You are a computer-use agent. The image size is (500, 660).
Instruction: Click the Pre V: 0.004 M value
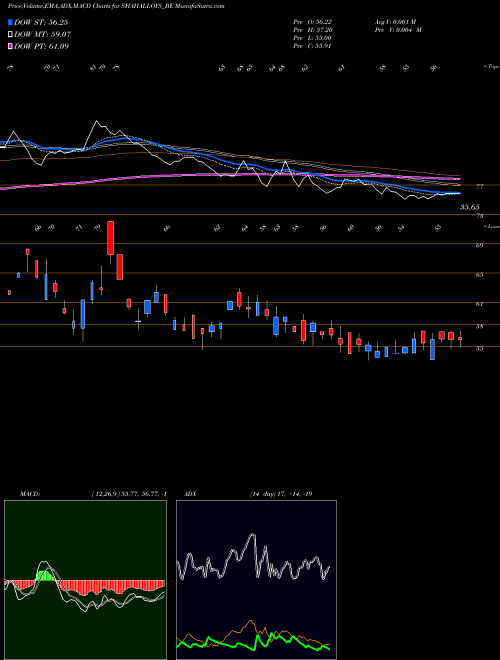397,30
